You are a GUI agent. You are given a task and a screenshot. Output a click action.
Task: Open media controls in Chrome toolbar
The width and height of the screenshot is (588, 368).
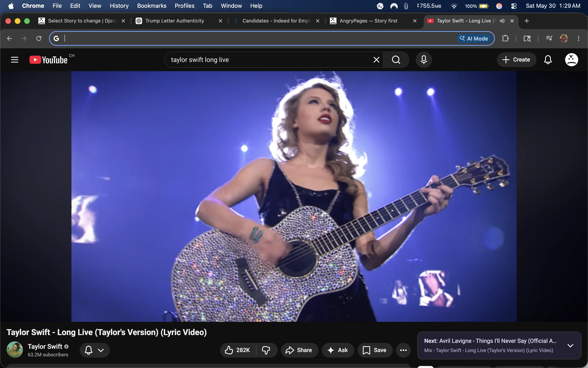[549, 38]
